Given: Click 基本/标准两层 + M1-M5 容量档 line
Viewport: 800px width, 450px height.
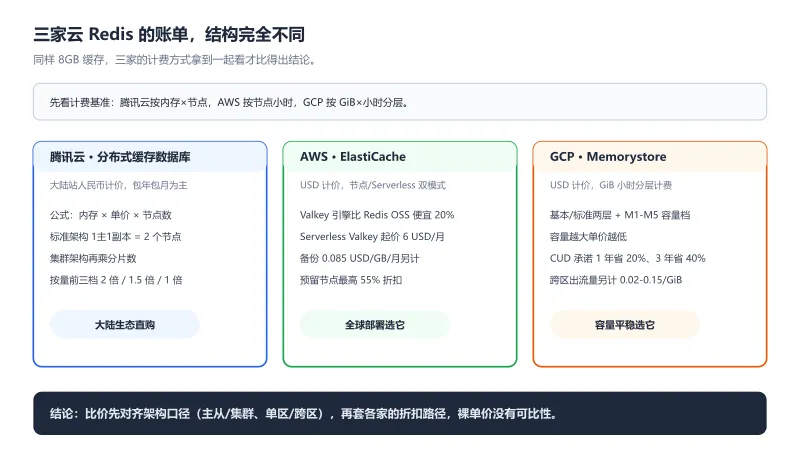Looking at the screenshot, I should point(620,215).
